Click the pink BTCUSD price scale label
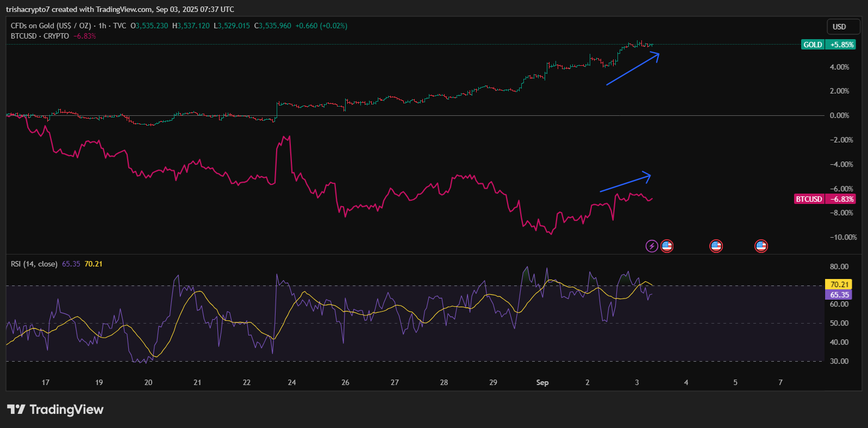 click(x=809, y=199)
